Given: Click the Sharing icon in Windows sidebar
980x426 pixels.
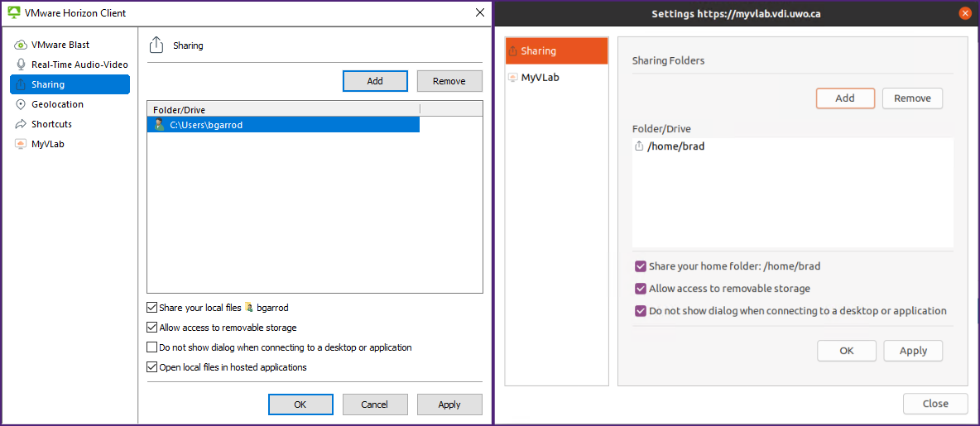Looking at the screenshot, I should [x=21, y=84].
